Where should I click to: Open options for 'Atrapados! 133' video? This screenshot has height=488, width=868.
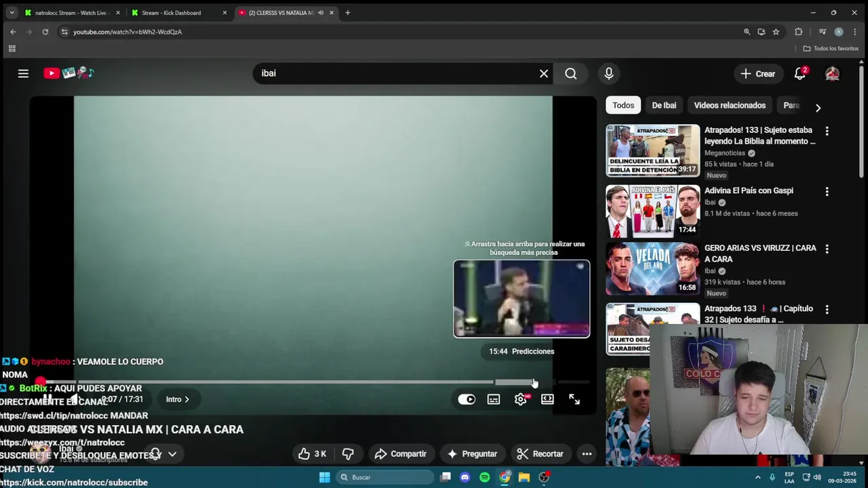tap(827, 131)
